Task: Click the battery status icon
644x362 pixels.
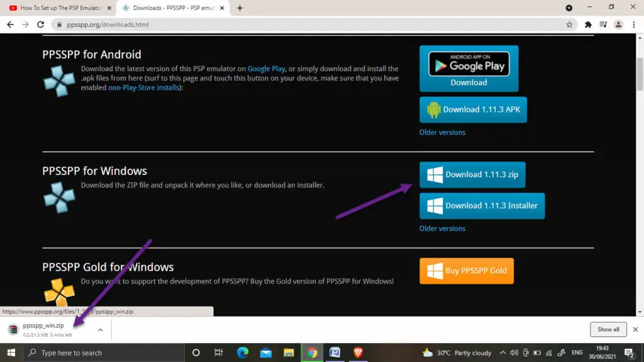Action: 537,353
